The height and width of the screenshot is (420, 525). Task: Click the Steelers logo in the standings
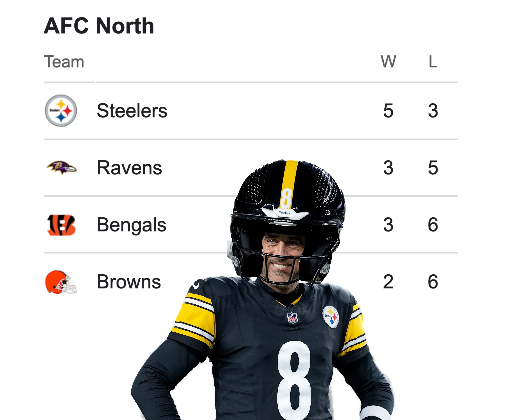pos(61,111)
